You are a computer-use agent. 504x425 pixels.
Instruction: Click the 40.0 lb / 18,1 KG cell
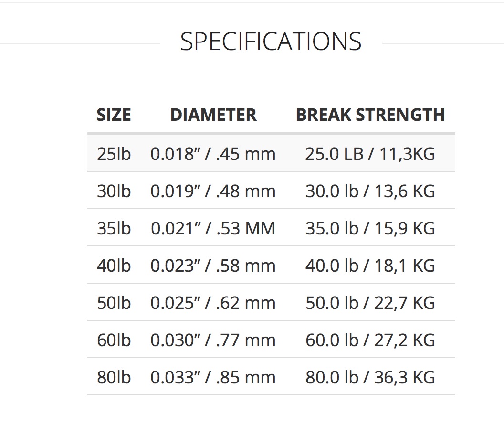click(x=370, y=266)
